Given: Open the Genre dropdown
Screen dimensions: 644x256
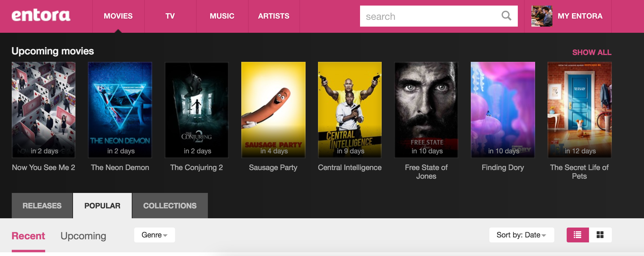Looking at the screenshot, I should (x=154, y=235).
